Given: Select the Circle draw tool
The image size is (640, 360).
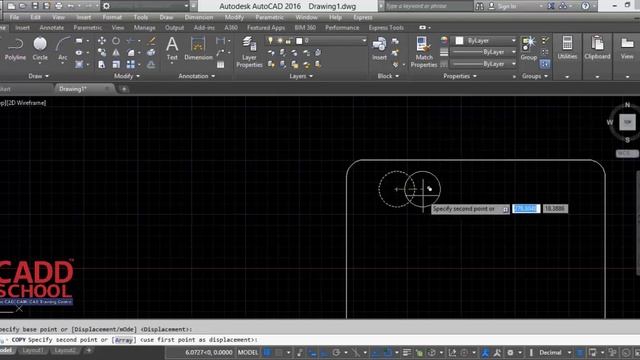Looking at the screenshot, I should tap(40, 49).
